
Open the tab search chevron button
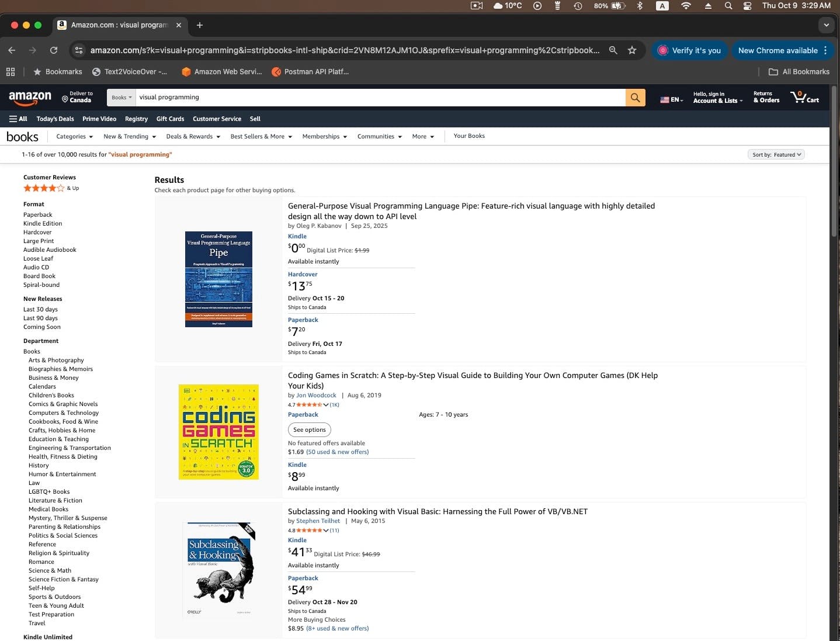click(826, 25)
